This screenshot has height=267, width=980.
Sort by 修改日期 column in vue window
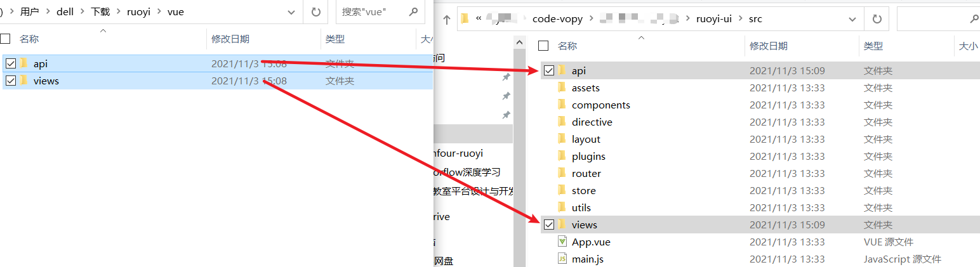[x=230, y=39]
